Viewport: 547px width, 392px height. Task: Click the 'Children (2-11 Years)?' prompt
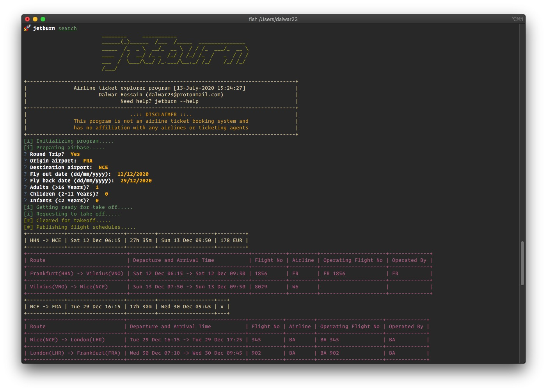pyautogui.click(x=64, y=194)
